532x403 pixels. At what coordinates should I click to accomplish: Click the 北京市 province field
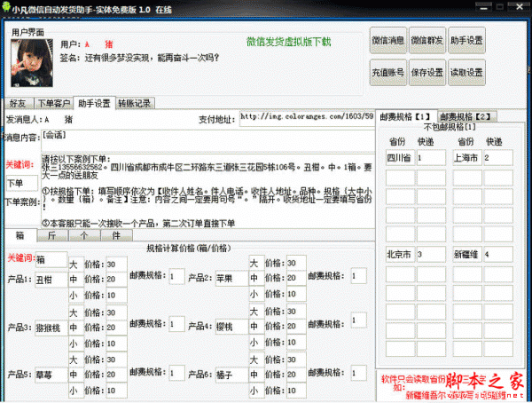click(x=400, y=254)
